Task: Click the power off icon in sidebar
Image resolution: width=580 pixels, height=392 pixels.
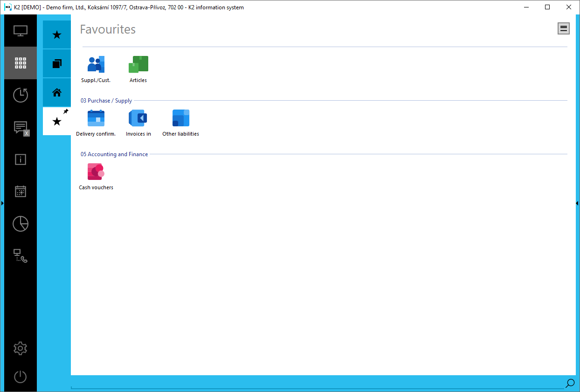Action: tap(21, 377)
